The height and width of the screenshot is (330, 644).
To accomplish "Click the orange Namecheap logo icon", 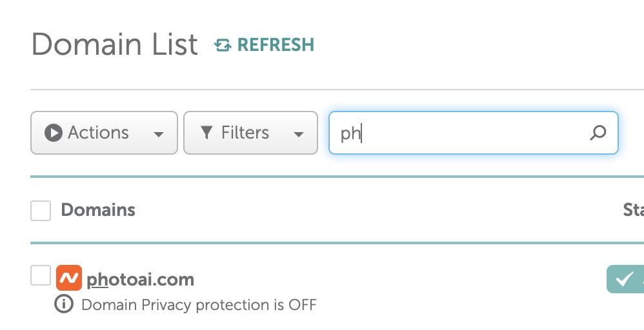I will tap(69, 278).
